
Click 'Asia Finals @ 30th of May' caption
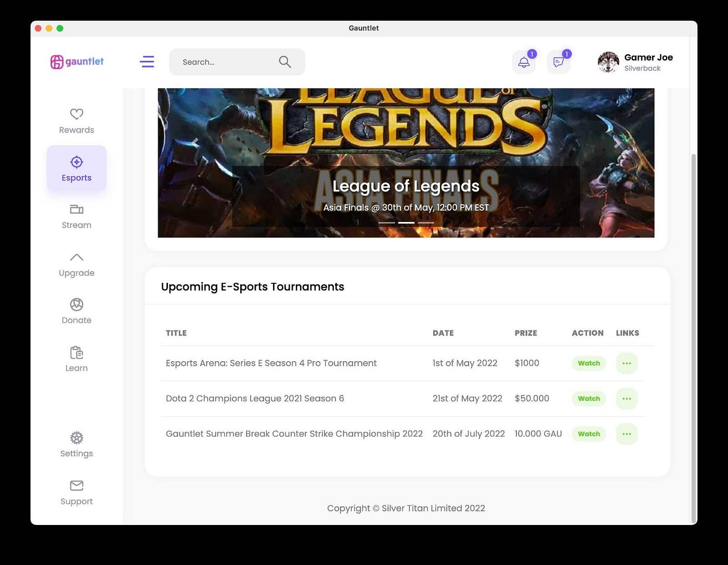tap(406, 207)
